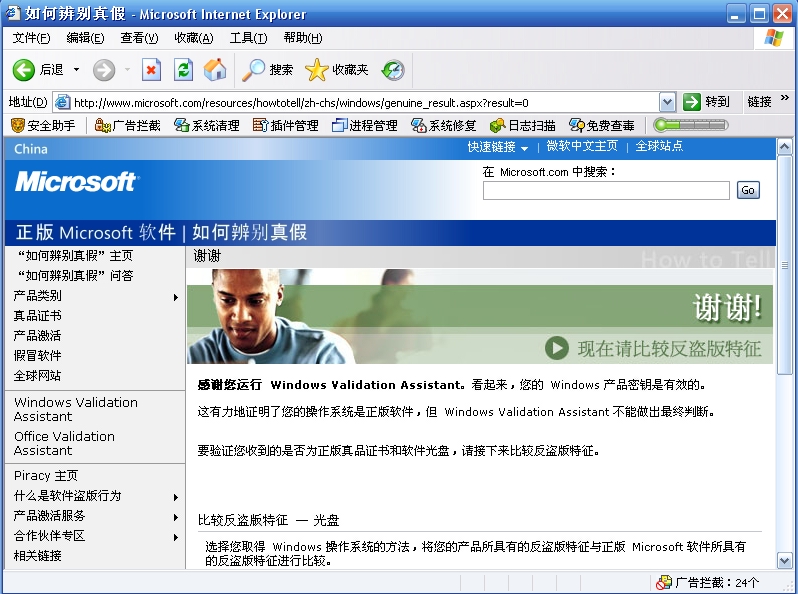
Task: Click the Windows flag logo throbber
Action: [774, 38]
